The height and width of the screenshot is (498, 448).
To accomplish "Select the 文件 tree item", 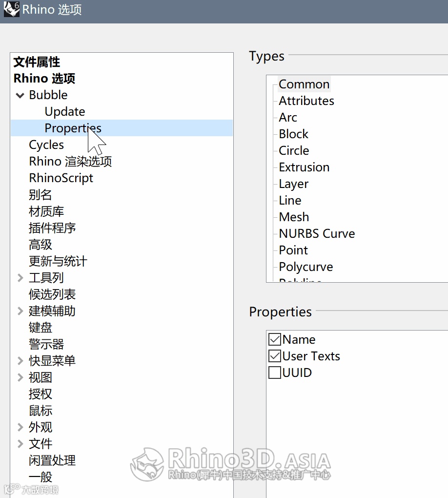I will pos(40,444).
